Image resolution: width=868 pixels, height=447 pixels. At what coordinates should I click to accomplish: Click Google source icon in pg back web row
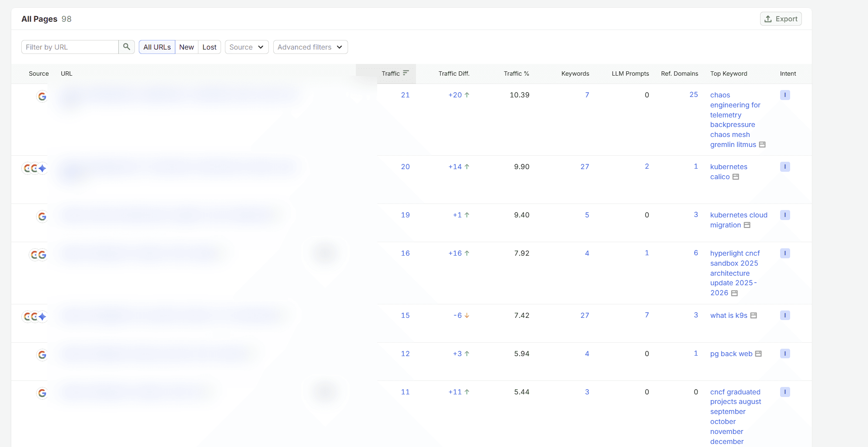click(42, 355)
